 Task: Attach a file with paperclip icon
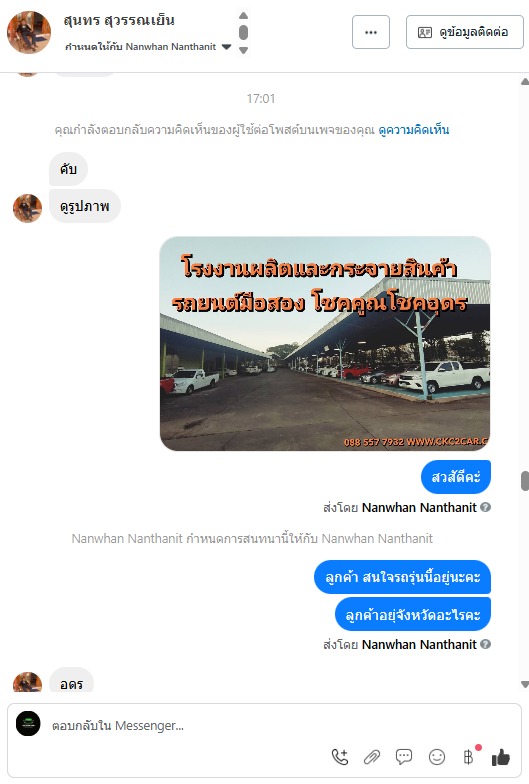(372, 757)
